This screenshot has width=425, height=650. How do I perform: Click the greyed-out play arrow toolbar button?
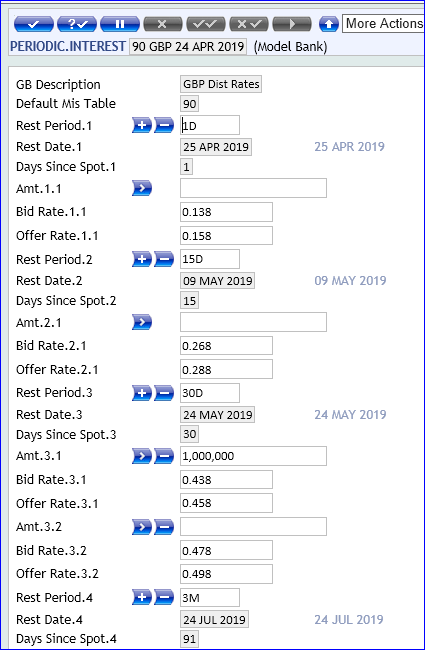coord(292,24)
